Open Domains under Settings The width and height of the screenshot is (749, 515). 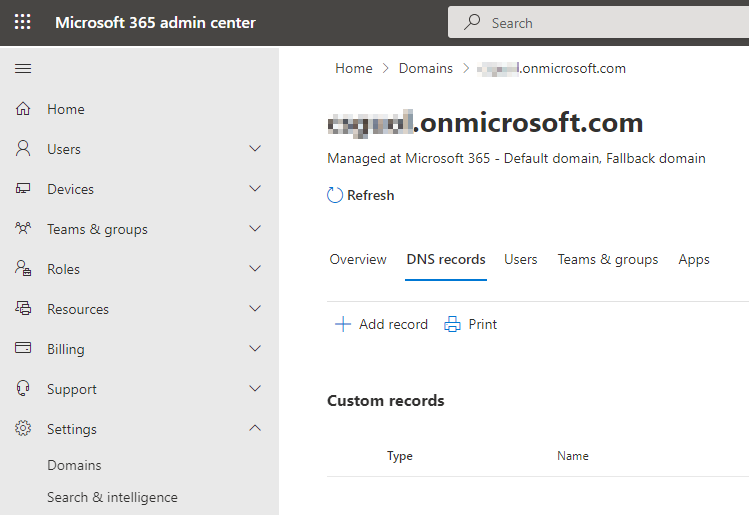[x=74, y=465]
